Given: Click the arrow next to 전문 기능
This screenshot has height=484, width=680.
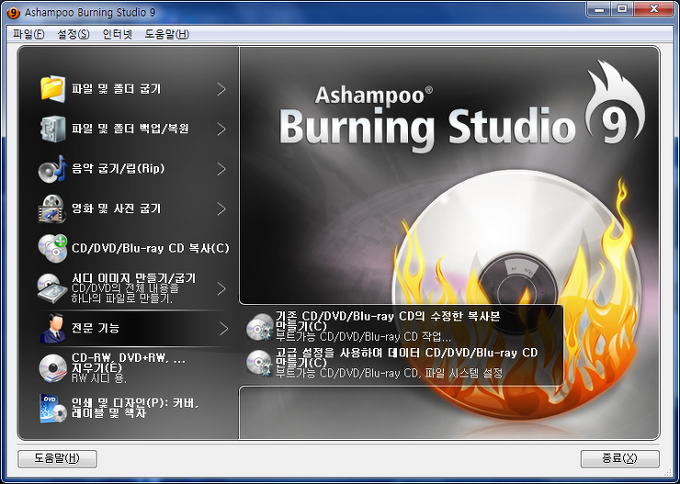Looking at the screenshot, I should click(x=223, y=328).
